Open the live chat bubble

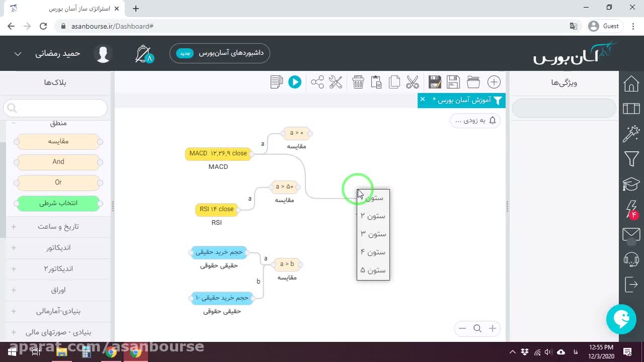pos(621,319)
